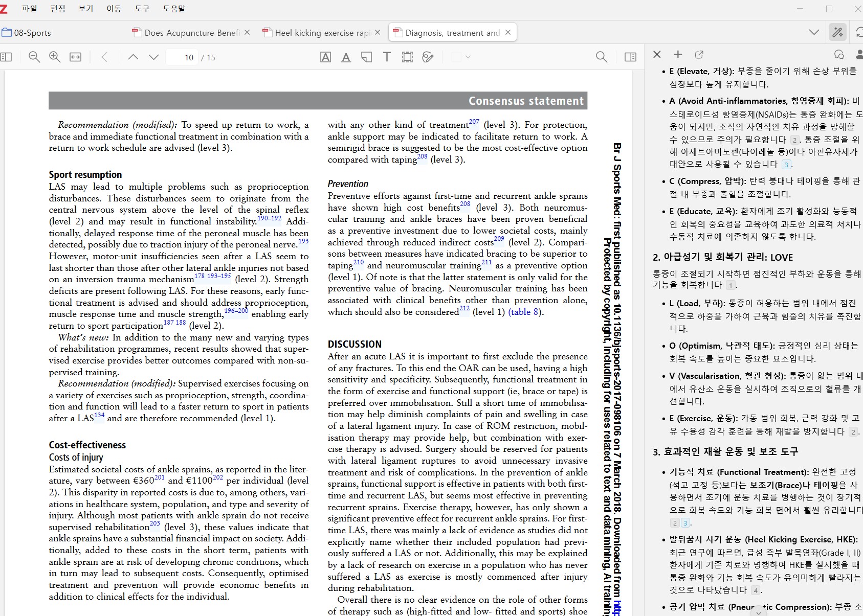This screenshot has width=863, height=616.
Task: Go to the next page
Action: pyautogui.click(x=153, y=57)
